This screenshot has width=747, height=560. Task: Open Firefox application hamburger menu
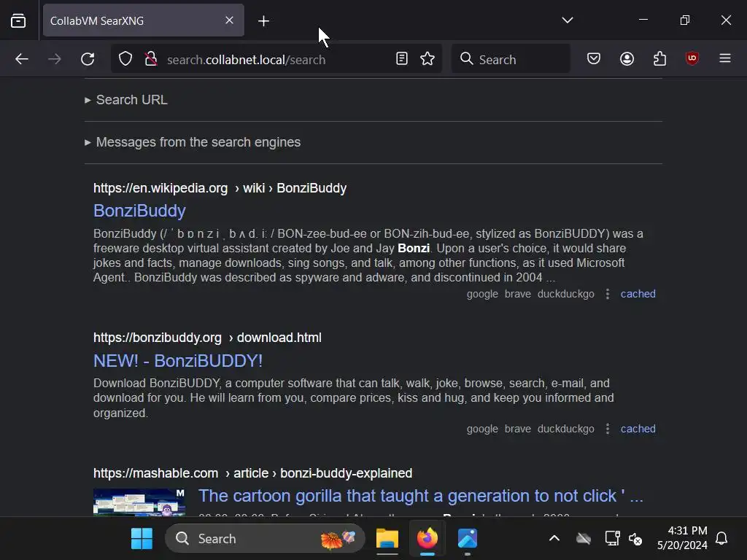pos(725,58)
